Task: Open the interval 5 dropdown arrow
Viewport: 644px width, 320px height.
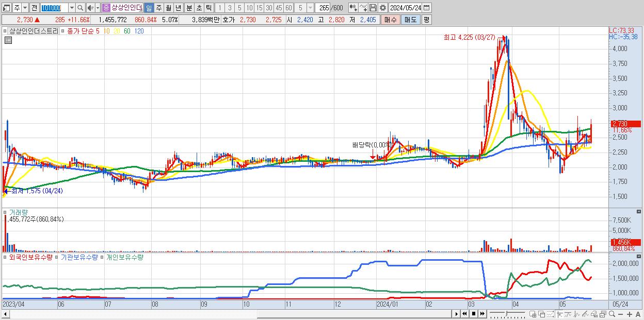Action: point(310,8)
